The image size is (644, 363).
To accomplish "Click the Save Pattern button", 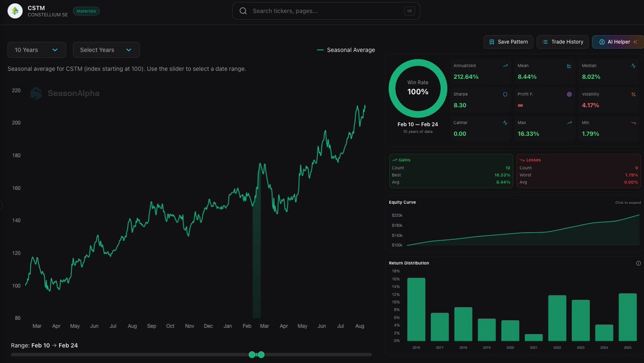I will tap(508, 41).
